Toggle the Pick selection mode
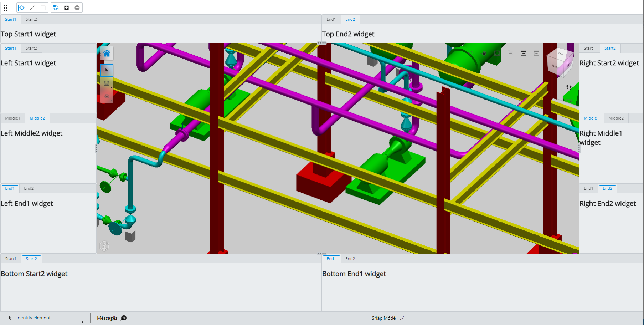 pos(21,8)
